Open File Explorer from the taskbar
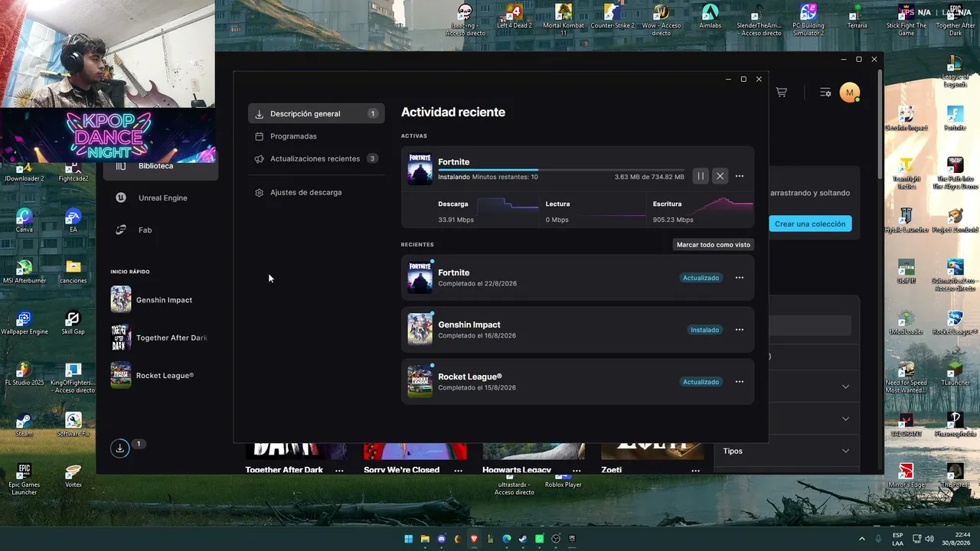Image resolution: width=980 pixels, height=551 pixels. (x=425, y=539)
